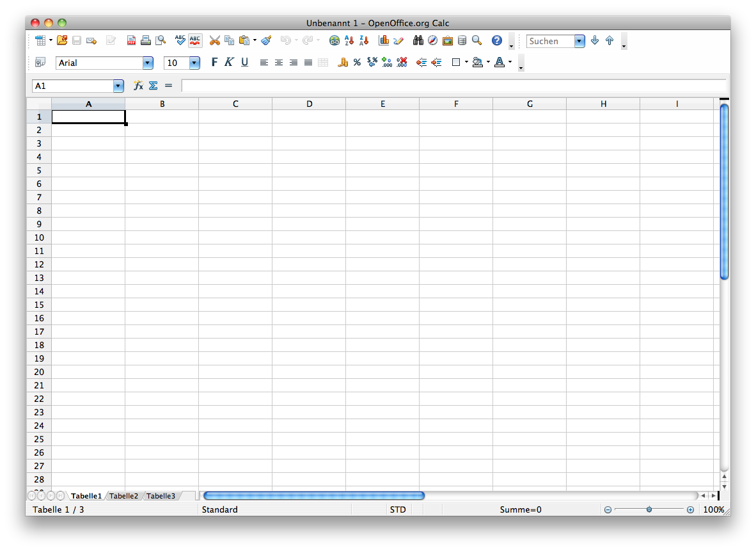This screenshot has height=551, width=756.
Task: Sort selection in ascending order
Action: click(349, 40)
